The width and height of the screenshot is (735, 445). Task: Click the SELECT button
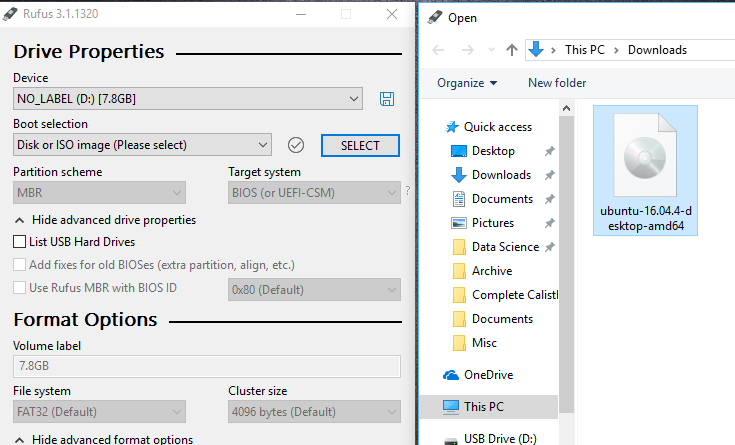(360, 145)
